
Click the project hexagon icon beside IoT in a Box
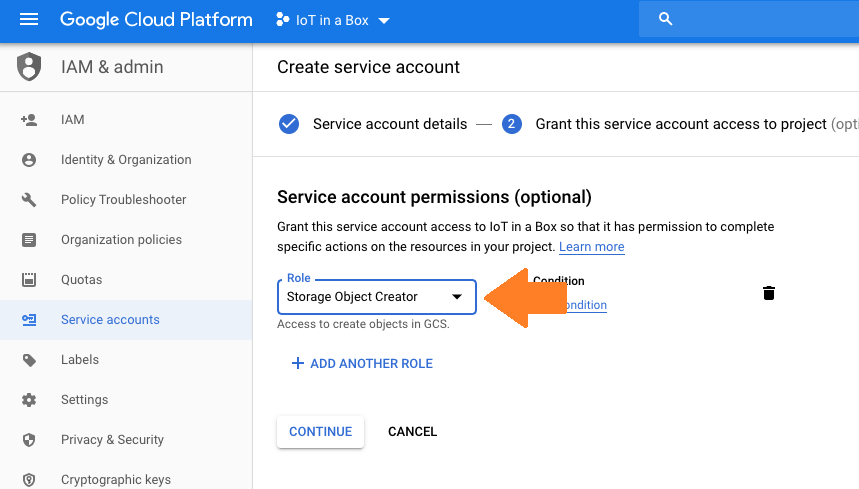click(283, 20)
